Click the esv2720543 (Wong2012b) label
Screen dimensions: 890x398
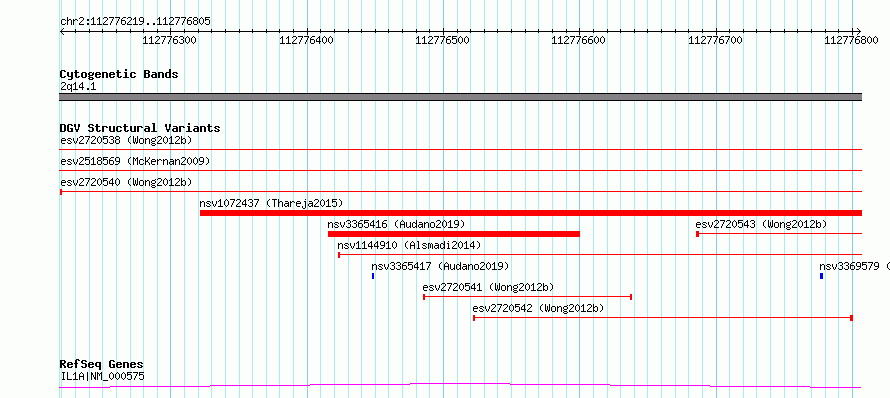click(x=761, y=224)
